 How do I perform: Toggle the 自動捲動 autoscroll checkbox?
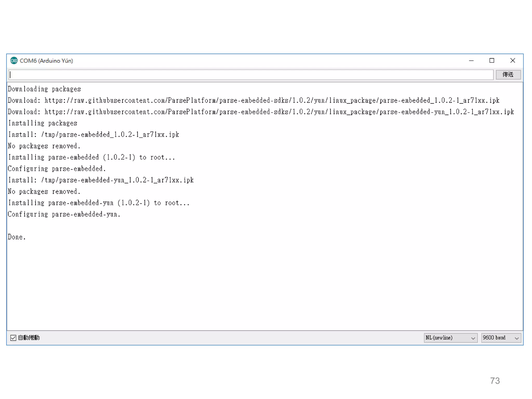(13, 338)
